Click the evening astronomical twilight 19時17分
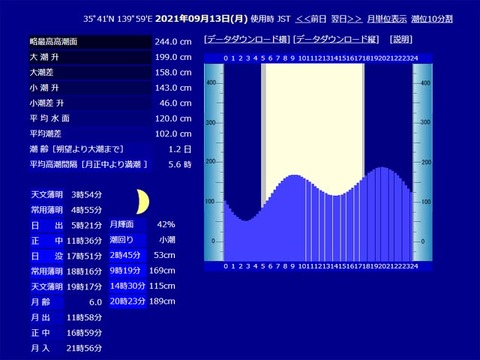The height and width of the screenshot is (360, 480). click(x=84, y=287)
